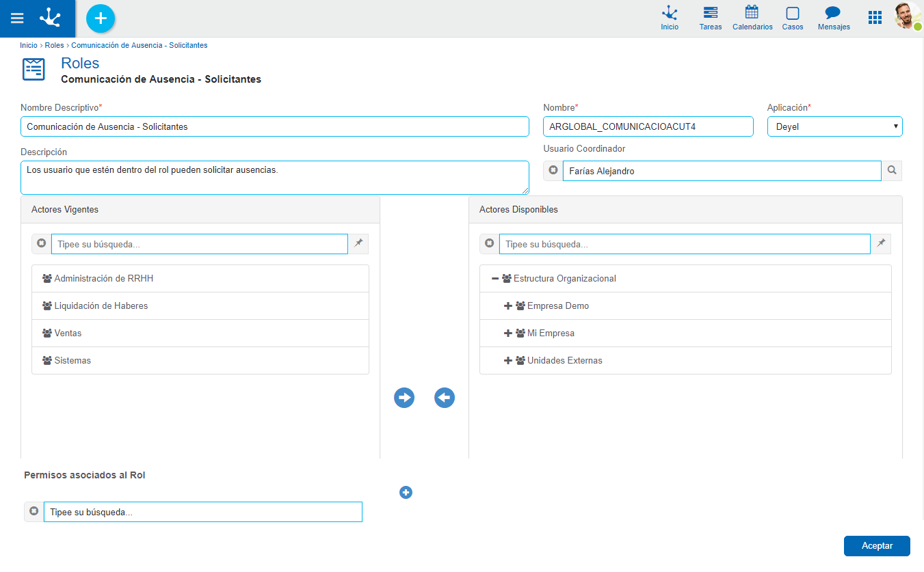Click the Comunicación de Ausencia breadcrumb link
924x572 pixels.
pyautogui.click(x=140, y=45)
